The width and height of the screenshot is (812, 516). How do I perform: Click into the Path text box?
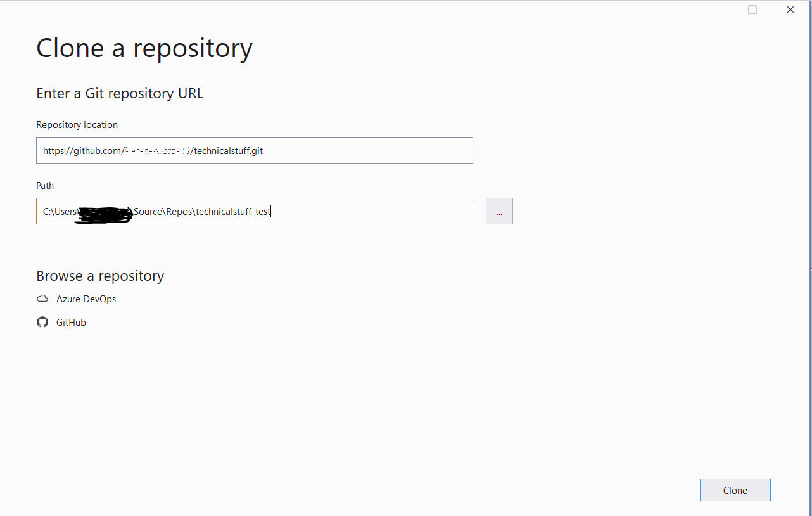pos(367,211)
